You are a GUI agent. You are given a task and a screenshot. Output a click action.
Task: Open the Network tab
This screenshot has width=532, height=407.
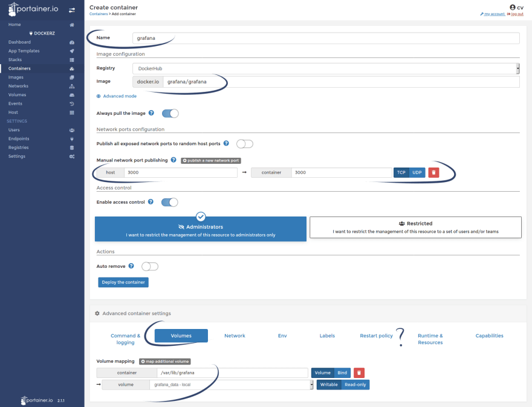(x=235, y=336)
